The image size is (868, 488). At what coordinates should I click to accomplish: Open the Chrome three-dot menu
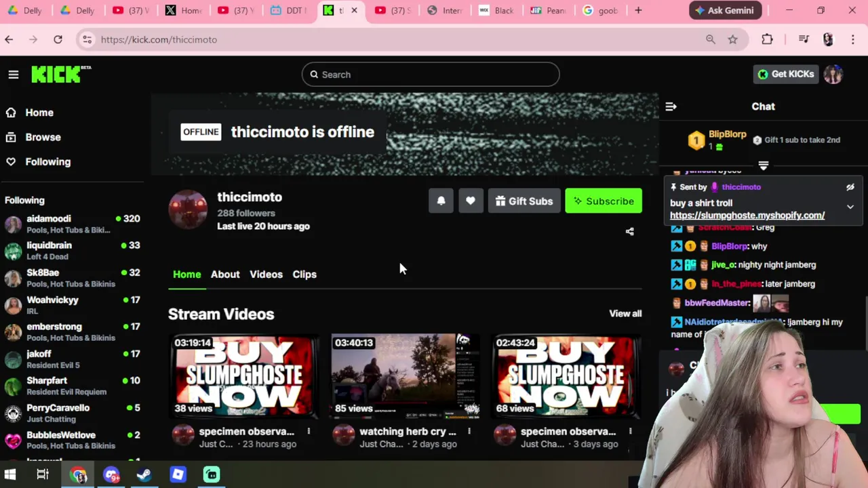(x=852, y=39)
